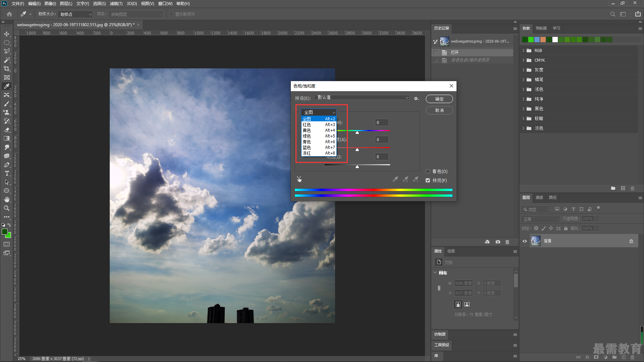Click the share icon at top right
644x362 pixels.
point(638,14)
